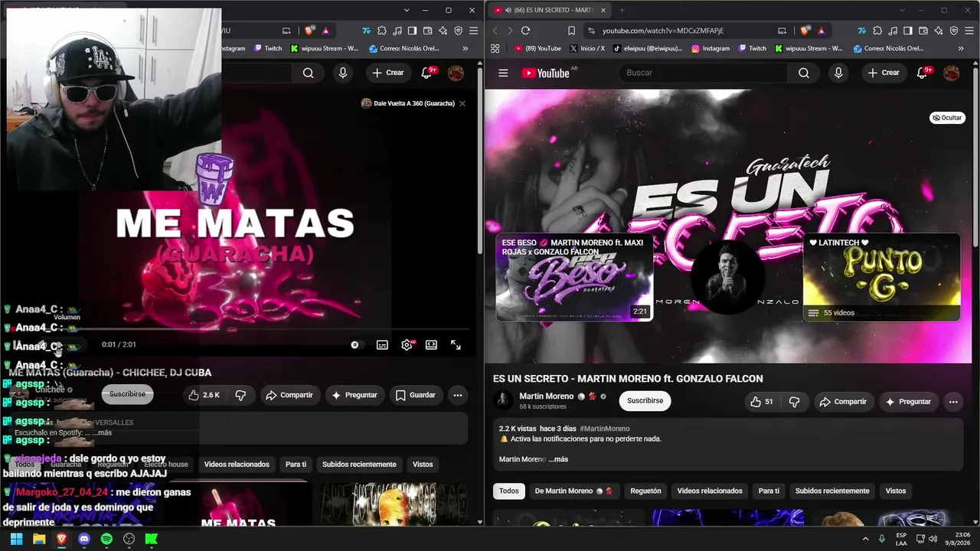Reload the page in right browser window

[525, 31]
